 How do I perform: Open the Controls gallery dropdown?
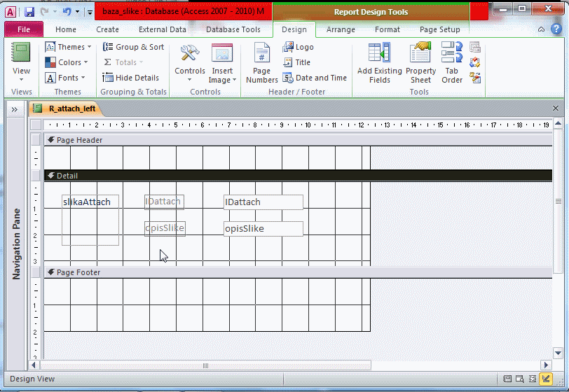point(189,63)
